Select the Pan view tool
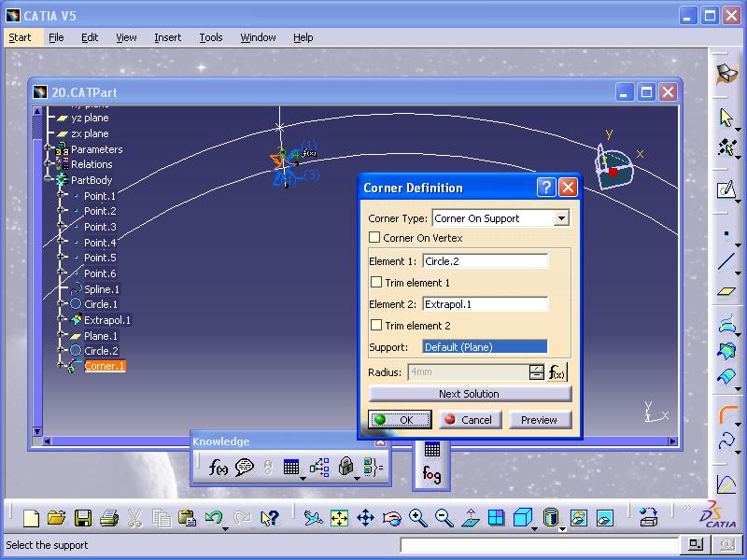 365,518
